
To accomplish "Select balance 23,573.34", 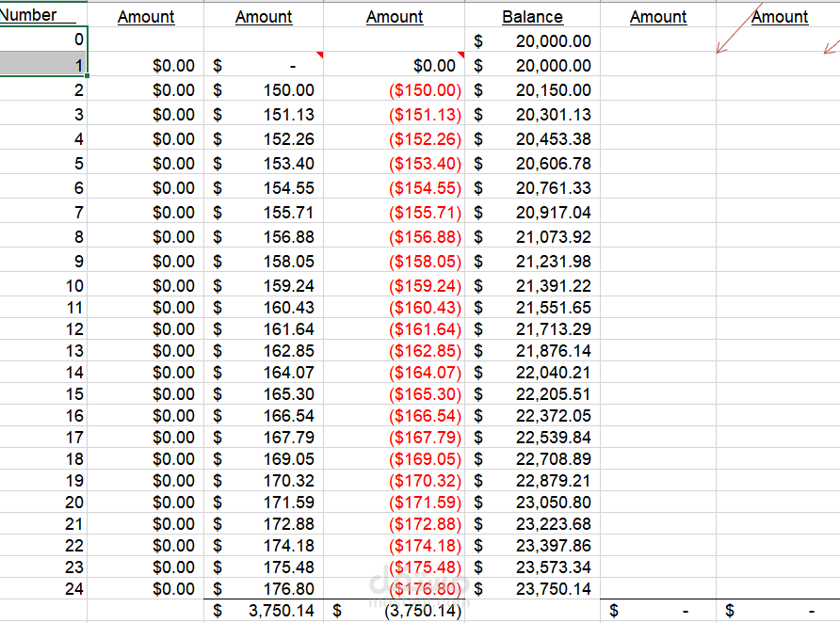I will (x=532, y=567).
